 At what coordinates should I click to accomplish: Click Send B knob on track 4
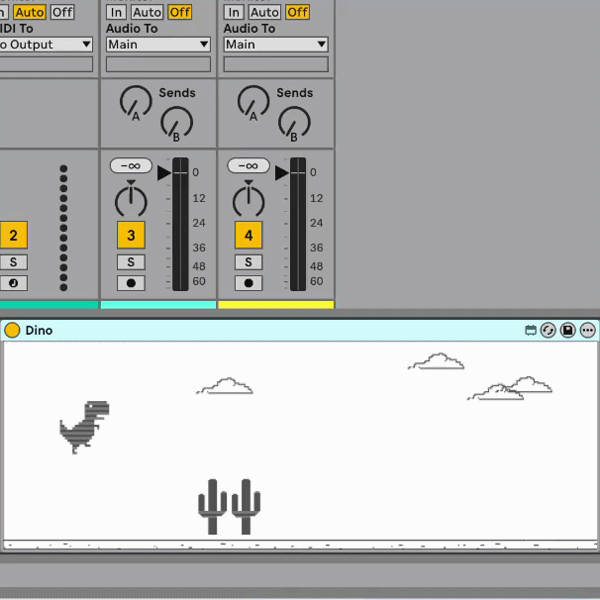294,124
